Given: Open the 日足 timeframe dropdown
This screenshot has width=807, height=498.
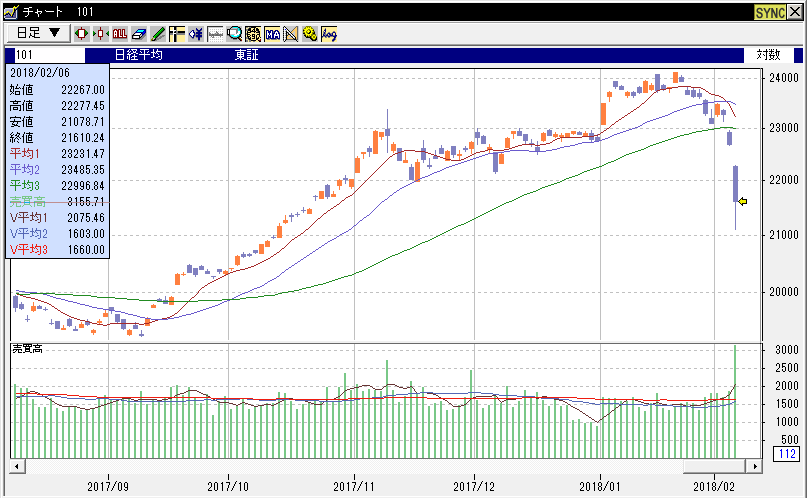Looking at the screenshot, I should pos(38,33).
